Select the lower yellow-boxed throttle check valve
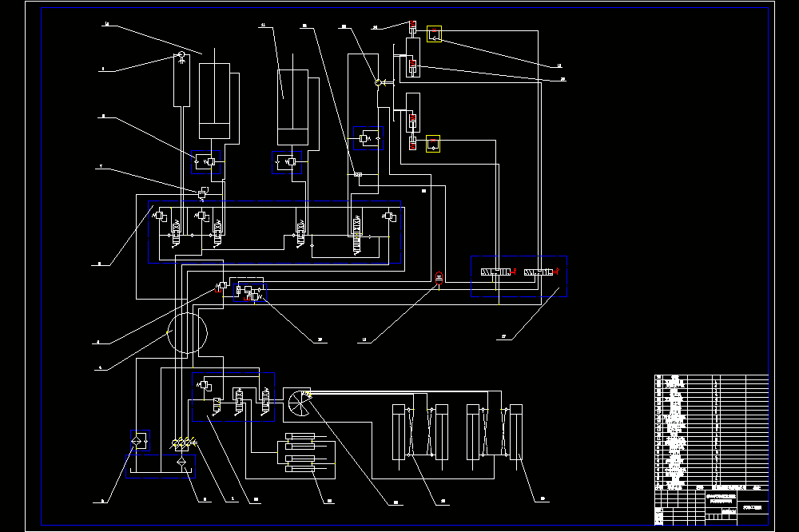799x532 pixels. [x=433, y=144]
